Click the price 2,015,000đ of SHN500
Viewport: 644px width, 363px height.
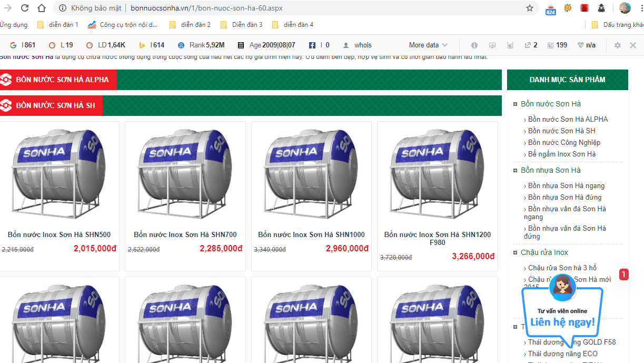tap(95, 248)
